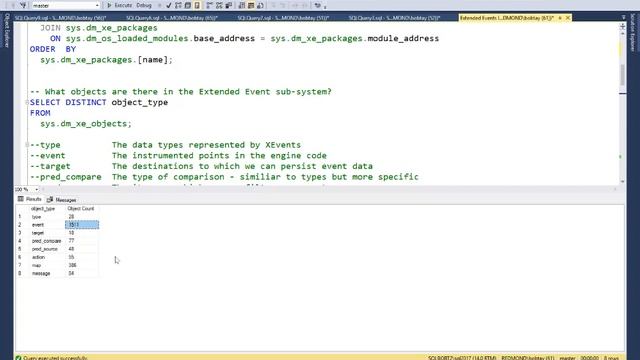The width and height of the screenshot is (640, 360).
Task: Click the elapsed time in status bar
Action: 589,358
